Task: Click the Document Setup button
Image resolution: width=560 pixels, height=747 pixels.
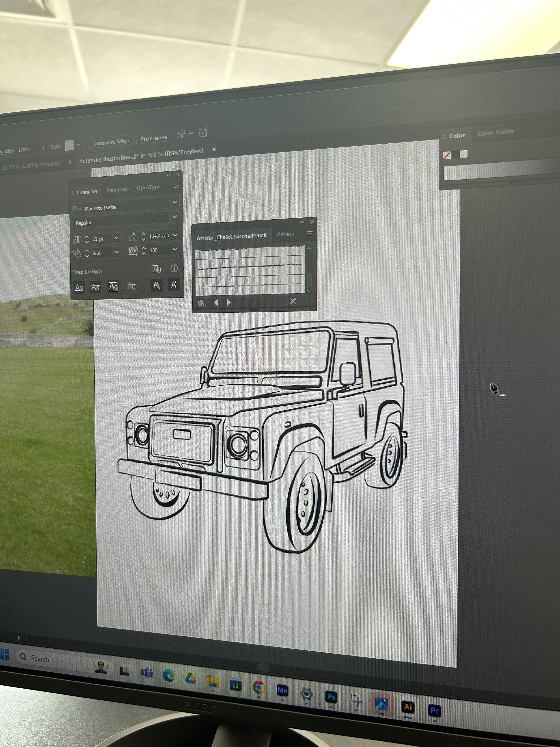Action: click(111, 142)
